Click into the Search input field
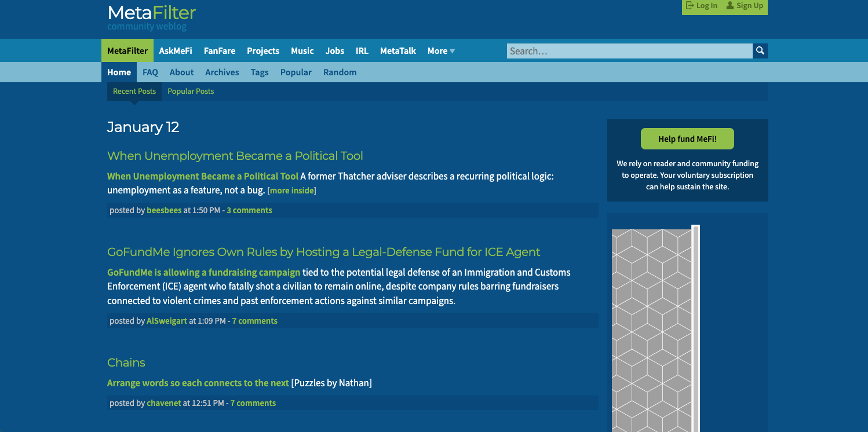The height and width of the screenshot is (432, 868). click(x=629, y=51)
